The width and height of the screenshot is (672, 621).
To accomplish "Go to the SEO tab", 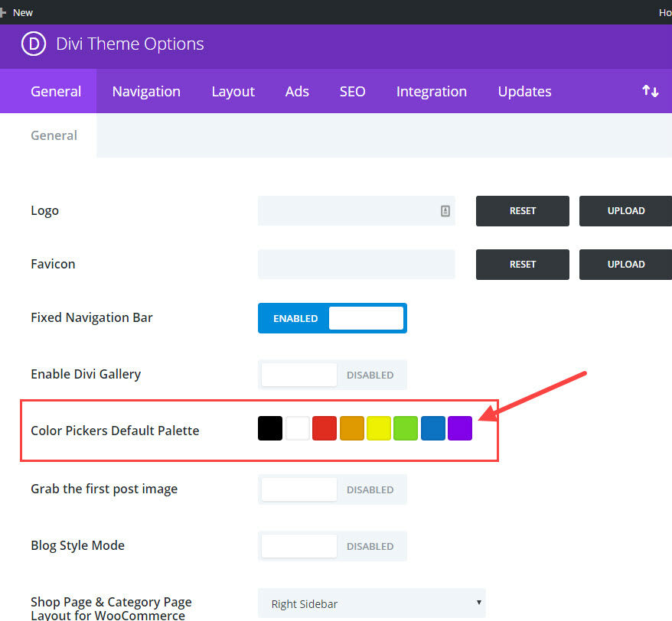I will pos(352,91).
